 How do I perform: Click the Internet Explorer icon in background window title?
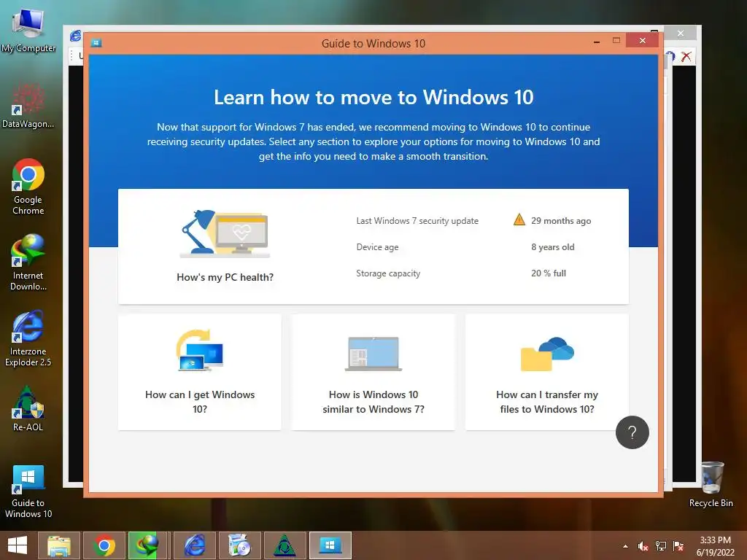click(x=75, y=36)
